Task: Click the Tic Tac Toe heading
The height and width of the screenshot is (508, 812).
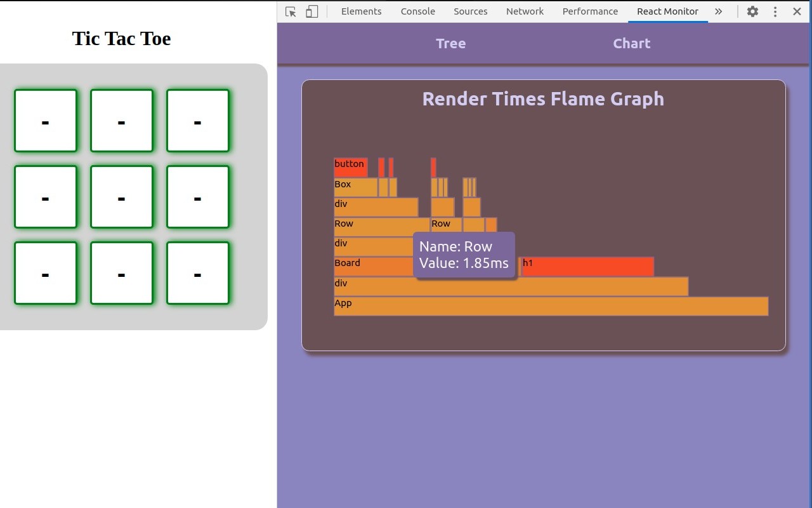Action: (x=122, y=39)
